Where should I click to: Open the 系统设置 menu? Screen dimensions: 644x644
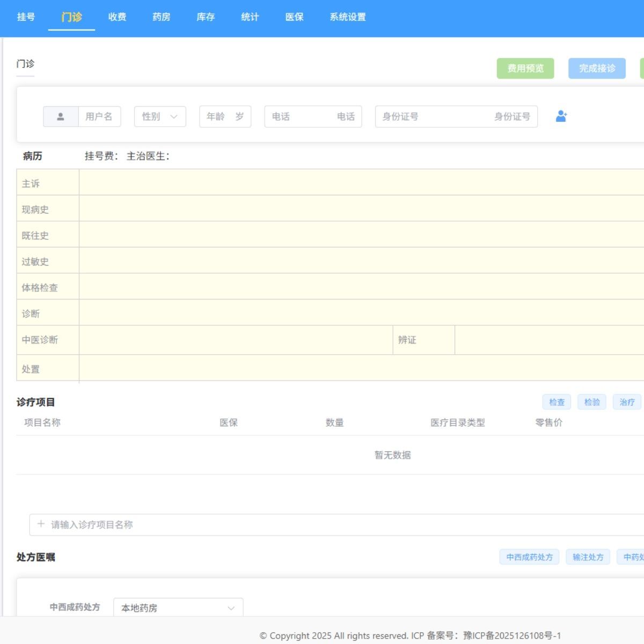point(347,17)
